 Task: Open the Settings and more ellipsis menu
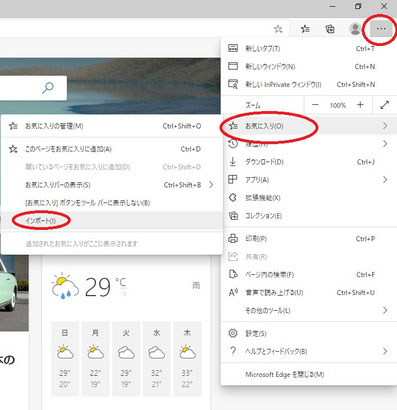[x=381, y=29]
